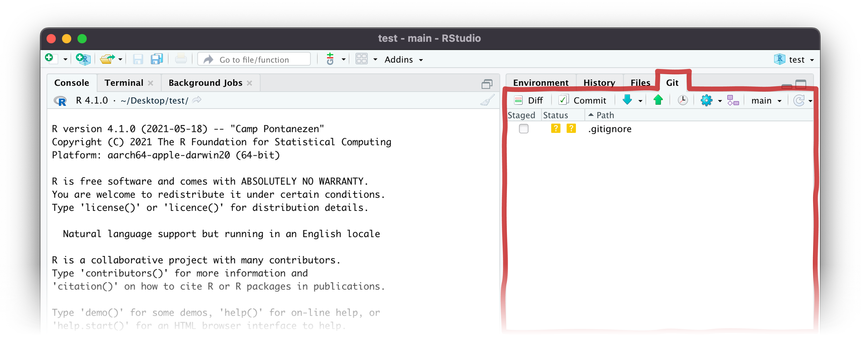Print the current file
Screen dimensions: 868x352
point(181,59)
